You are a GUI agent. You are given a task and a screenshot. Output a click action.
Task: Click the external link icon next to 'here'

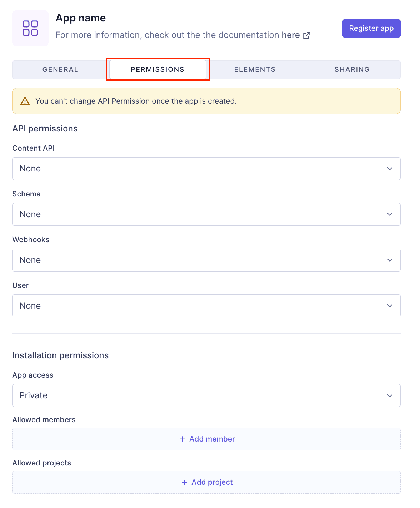click(x=306, y=35)
